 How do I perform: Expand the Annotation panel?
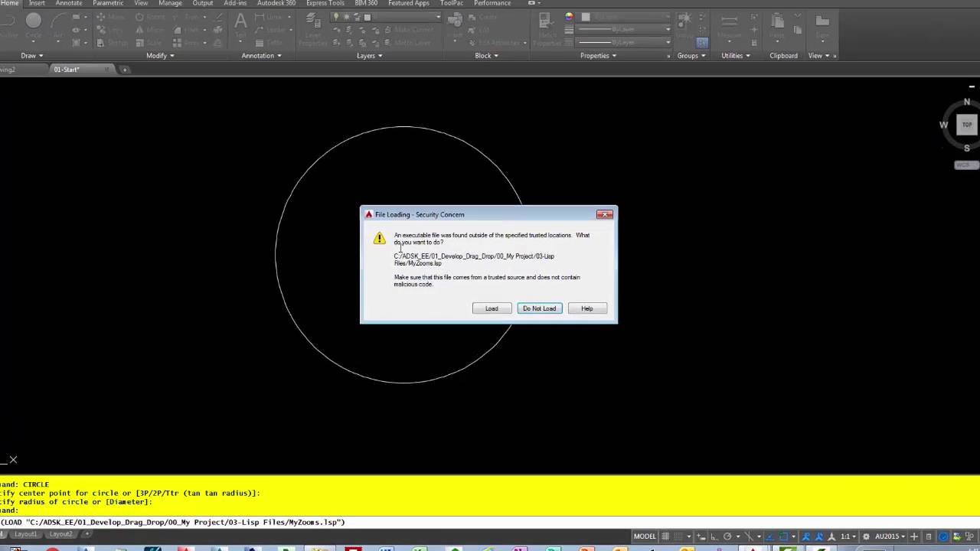click(262, 56)
